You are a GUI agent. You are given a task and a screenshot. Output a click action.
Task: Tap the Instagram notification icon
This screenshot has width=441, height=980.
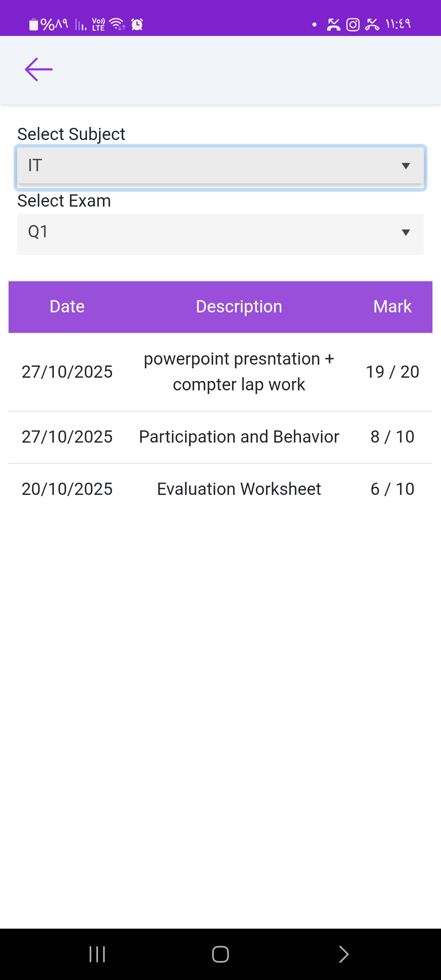tap(353, 24)
